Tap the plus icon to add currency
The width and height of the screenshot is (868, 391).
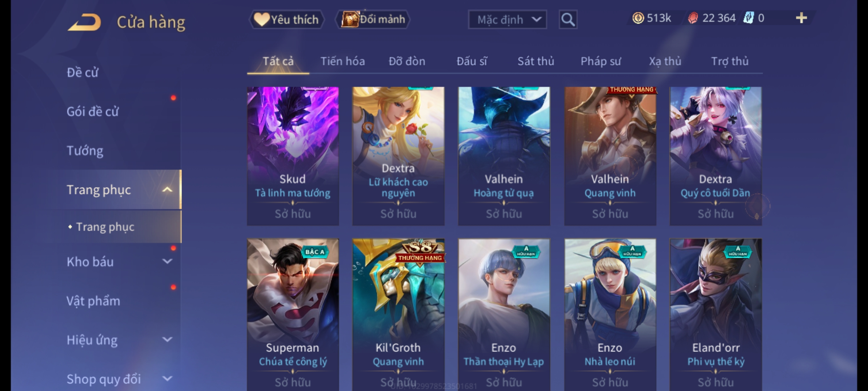point(801,18)
